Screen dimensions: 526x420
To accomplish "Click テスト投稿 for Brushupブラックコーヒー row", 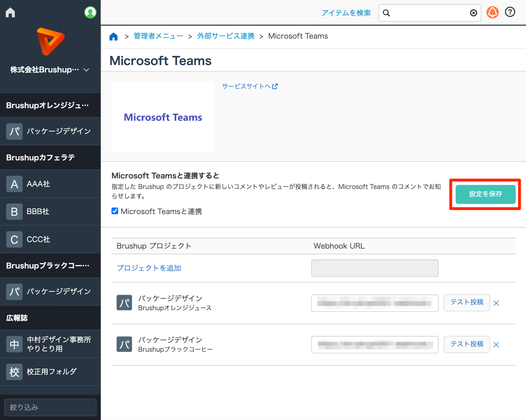I will tap(467, 344).
